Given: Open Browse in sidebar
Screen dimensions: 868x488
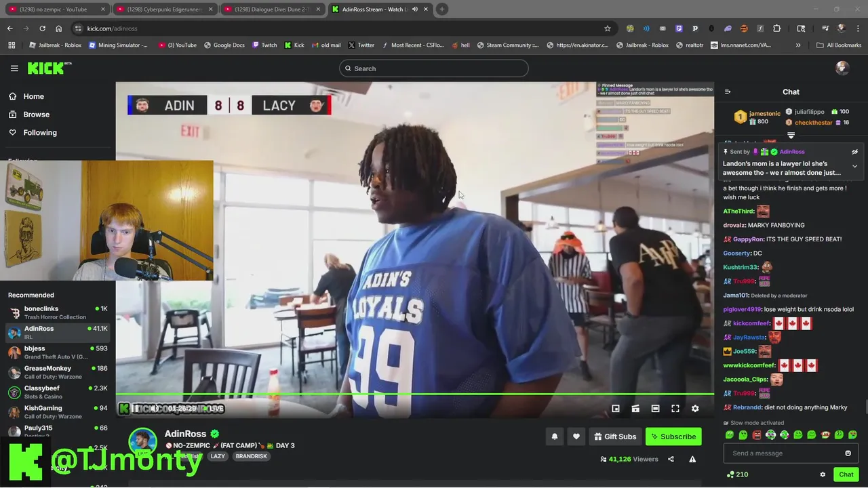Looking at the screenshot, I should click(x=37, y=115).
